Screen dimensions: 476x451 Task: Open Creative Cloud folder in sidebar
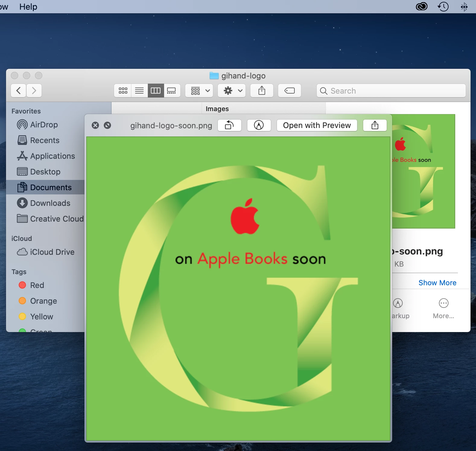pyautogui.click(x=50, y=219)
